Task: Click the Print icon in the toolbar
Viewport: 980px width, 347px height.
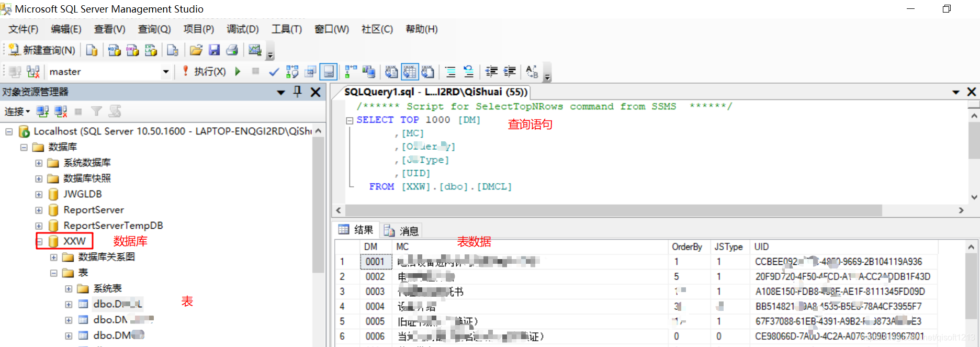Action: coord(232,50)
